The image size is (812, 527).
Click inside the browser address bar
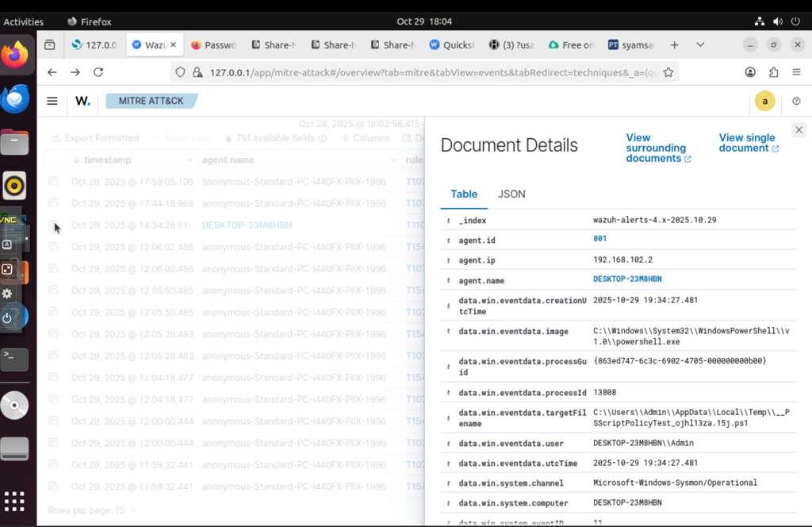tap(396, 71)
